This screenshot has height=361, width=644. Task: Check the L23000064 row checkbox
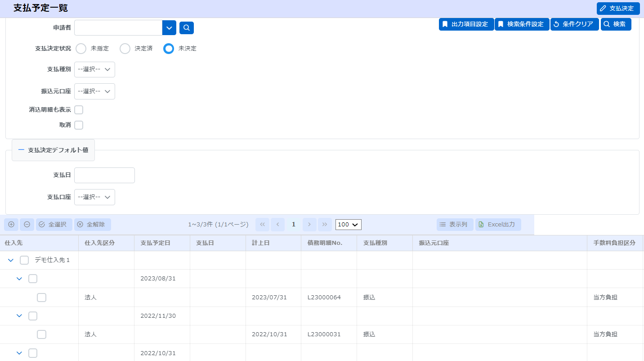(x=41, y=298)
